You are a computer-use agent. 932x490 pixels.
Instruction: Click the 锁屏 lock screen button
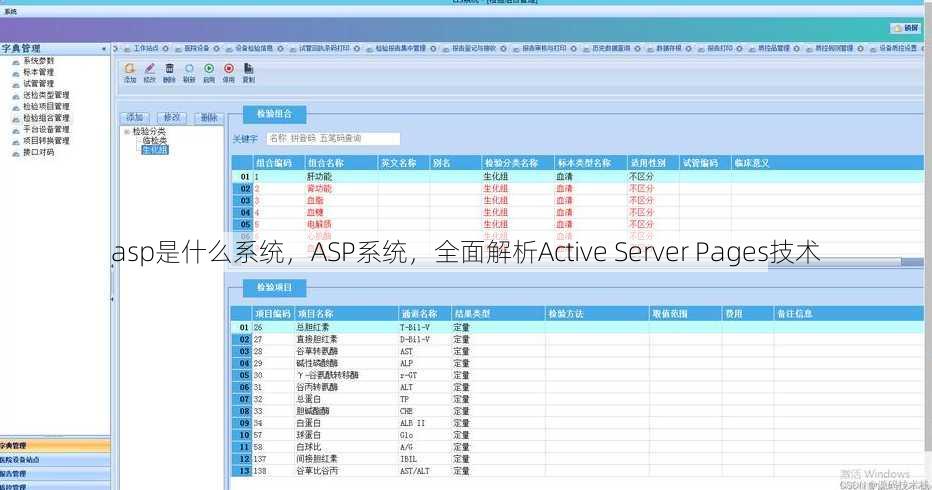[905, 28]
